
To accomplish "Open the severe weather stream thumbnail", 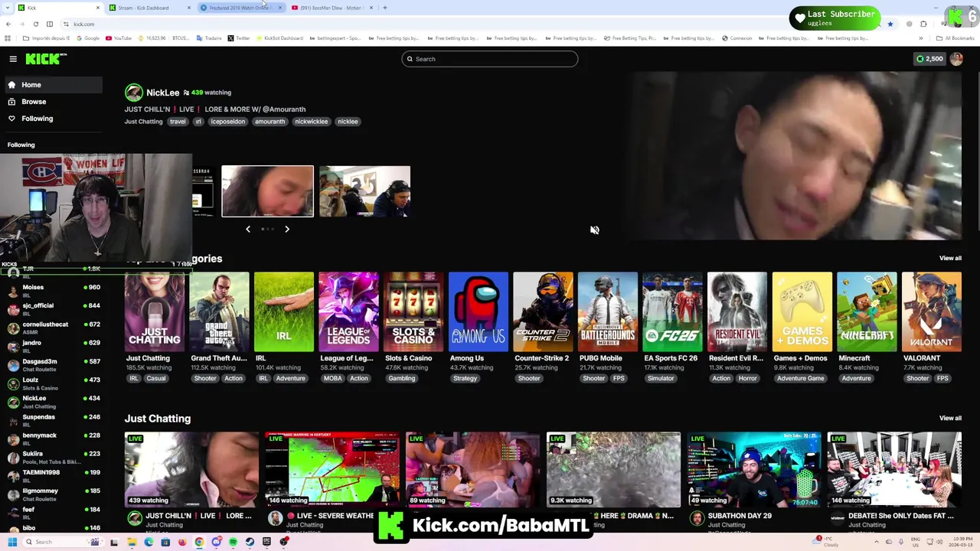I will [x=332, y=469].
